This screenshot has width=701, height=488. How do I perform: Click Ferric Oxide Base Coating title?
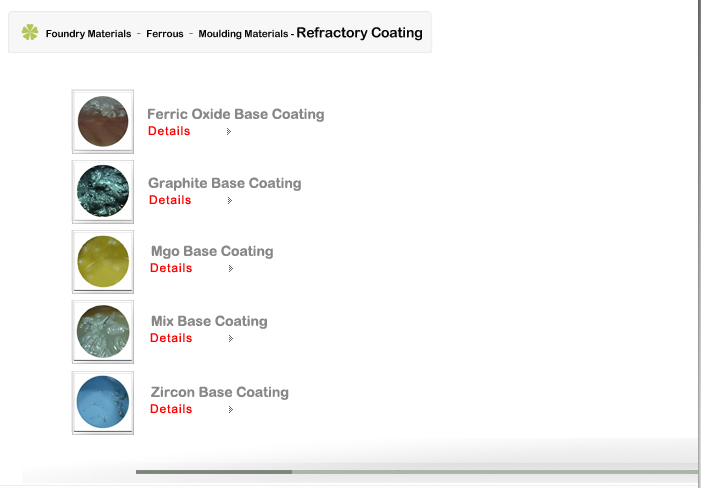click(x=236, y=114)
